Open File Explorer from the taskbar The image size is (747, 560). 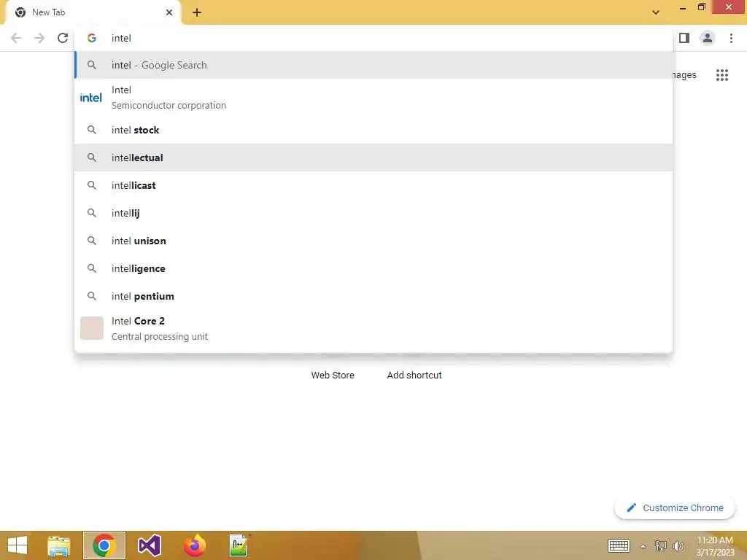pyautogui.click(x=59, y=545)
